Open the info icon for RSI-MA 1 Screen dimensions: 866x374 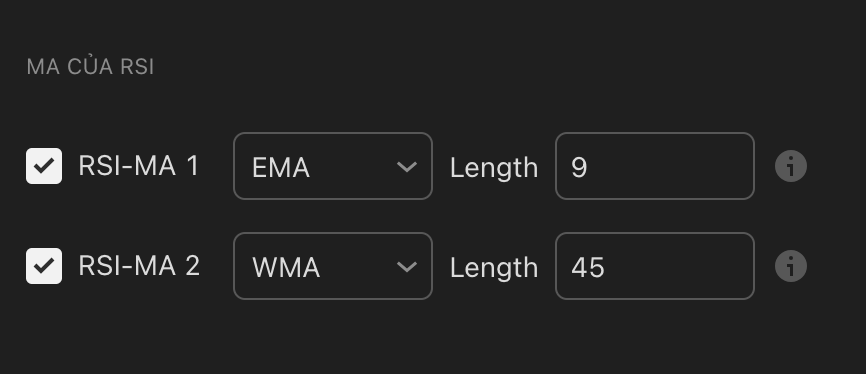791,166
